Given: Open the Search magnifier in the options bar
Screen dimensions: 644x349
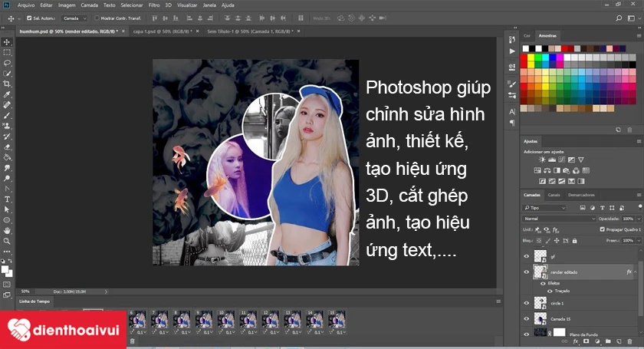Looking at the screenshot, I should pos(619,18).
